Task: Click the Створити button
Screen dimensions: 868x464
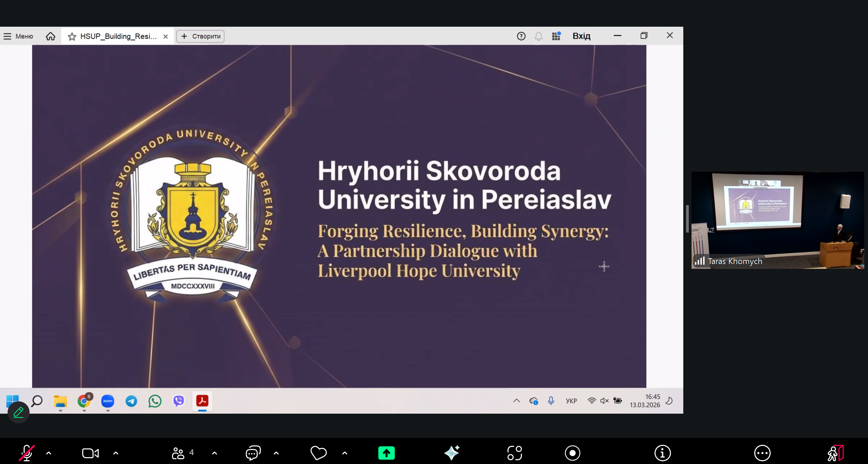Action: coord(200,36)
